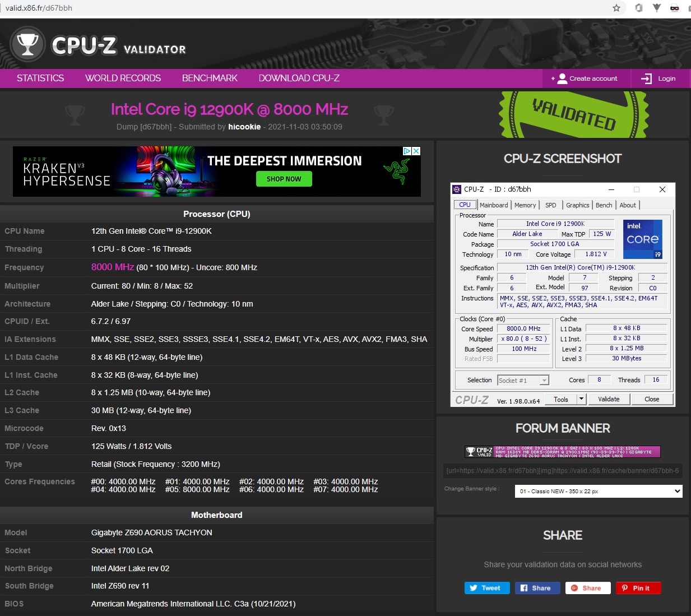Click the 125 Watts / 1.812 Volts value
This screenshot has height=616, width=691.
pyautogui.click(x=131, y=447)
